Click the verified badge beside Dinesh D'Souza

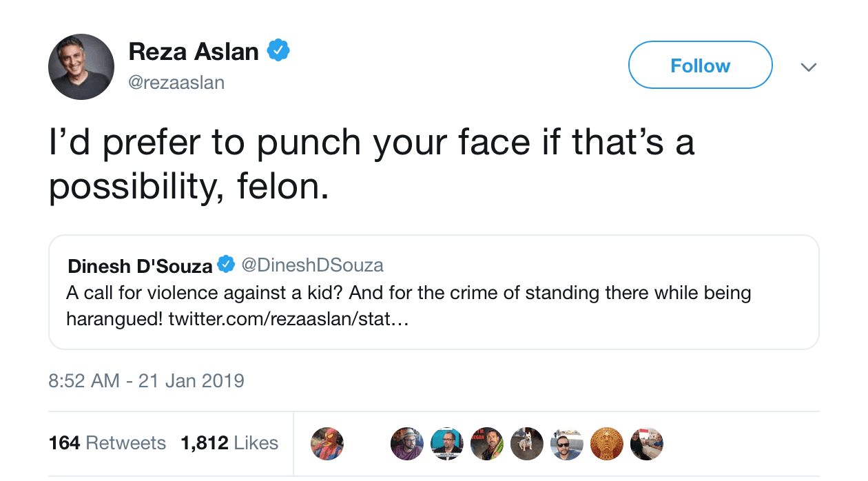[226, 265]
